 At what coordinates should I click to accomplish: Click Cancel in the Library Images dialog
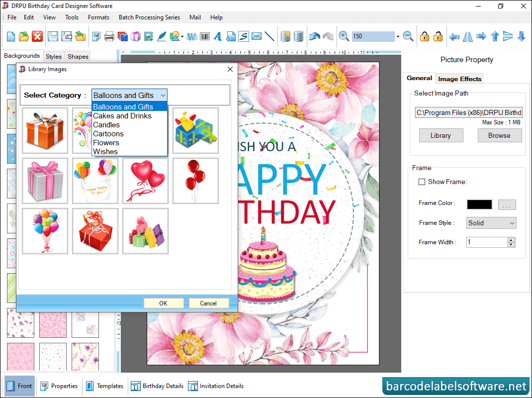click(208, 303)
